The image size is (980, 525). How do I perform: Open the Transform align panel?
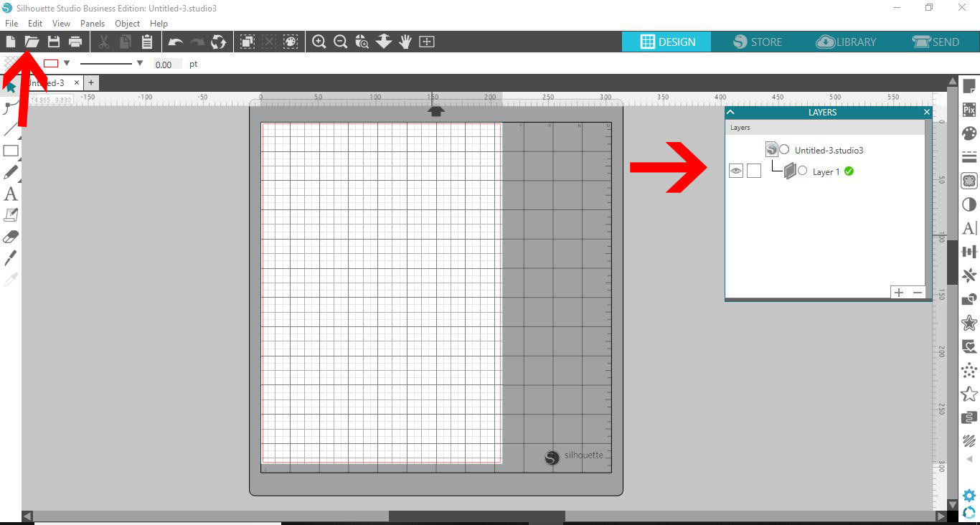[x=969, y=252]
